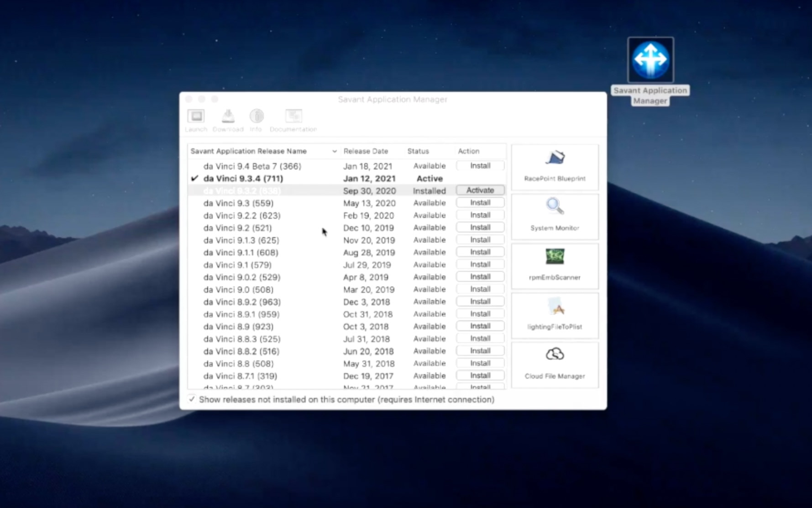Open the lightingFileToPlist tool
This screenshot has height=508, width=812.
click(555, 315)
